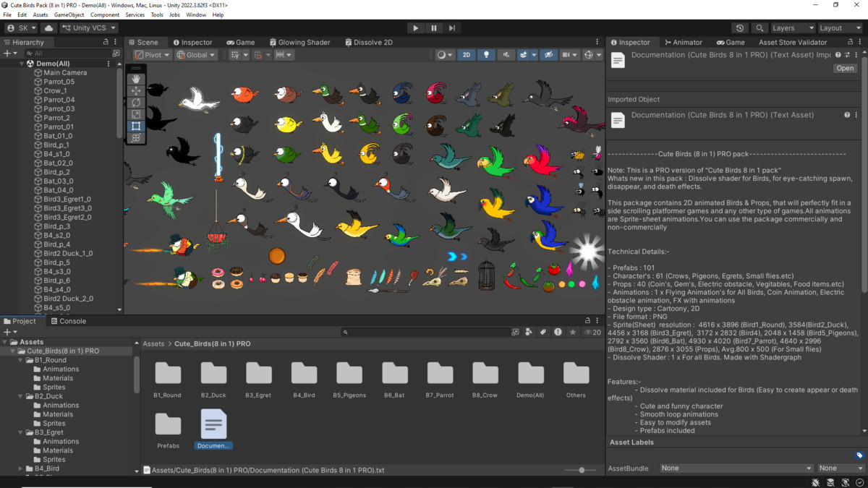Toggle scene visibility eye button
Image resolution: width=868 pixels, height=488 pixels.
[x=549, y=55]
